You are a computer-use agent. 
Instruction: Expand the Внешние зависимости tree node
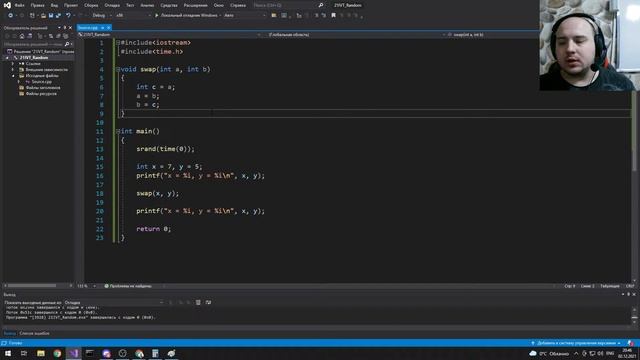click(x=13, y=70)
